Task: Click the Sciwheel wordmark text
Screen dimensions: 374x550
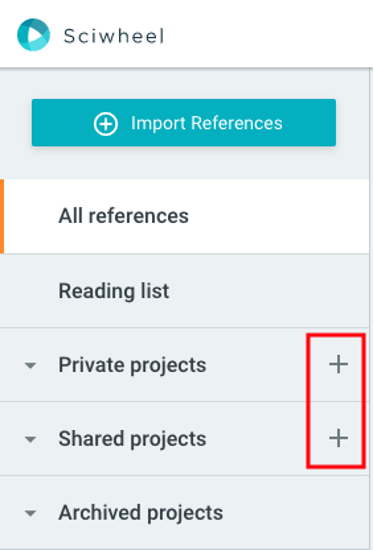Action: coord(114,36)
